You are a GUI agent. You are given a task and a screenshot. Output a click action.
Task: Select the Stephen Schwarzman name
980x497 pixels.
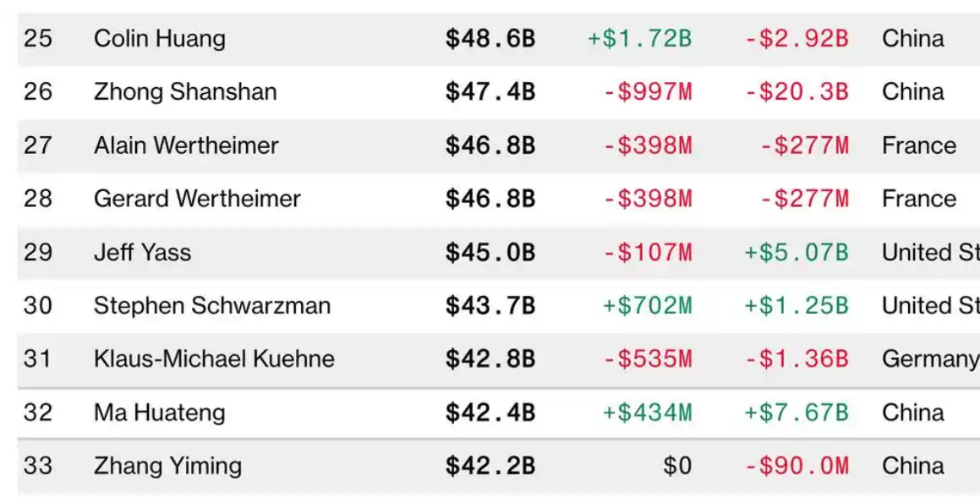tap(212, 306)
